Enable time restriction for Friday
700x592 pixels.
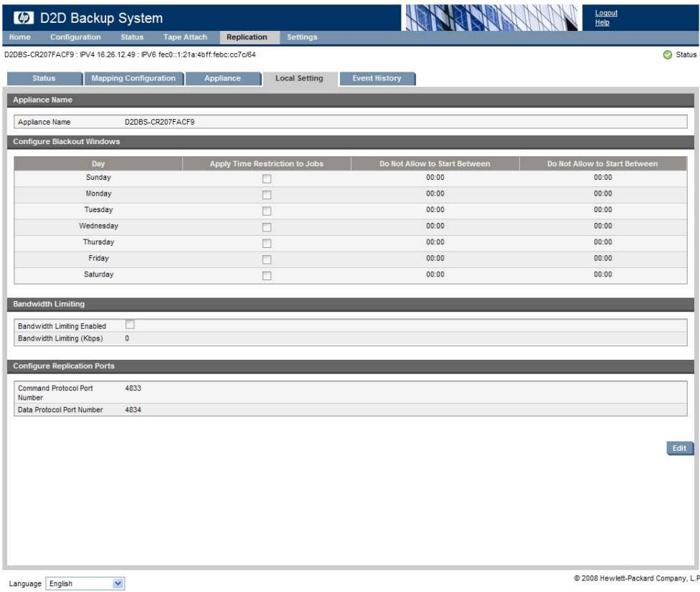click(267, 259)
